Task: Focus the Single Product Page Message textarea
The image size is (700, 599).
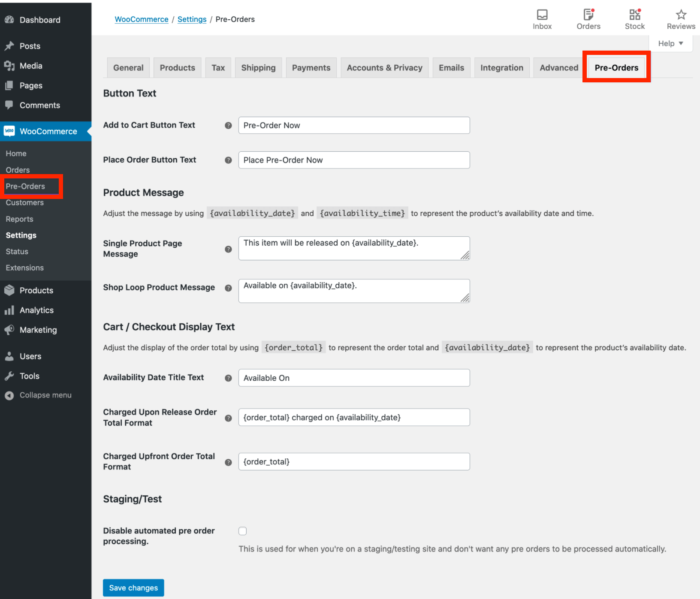Action: [354, 248]
